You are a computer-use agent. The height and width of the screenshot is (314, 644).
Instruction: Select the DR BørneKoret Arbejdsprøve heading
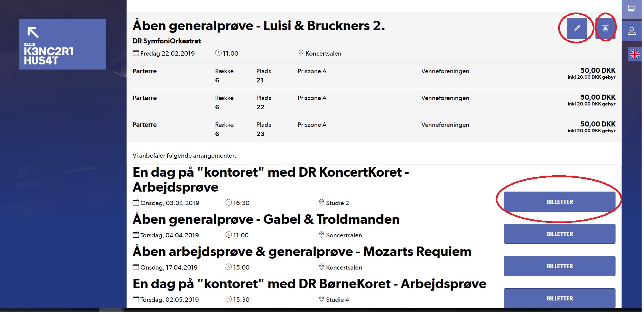click(x=309, y=284)
